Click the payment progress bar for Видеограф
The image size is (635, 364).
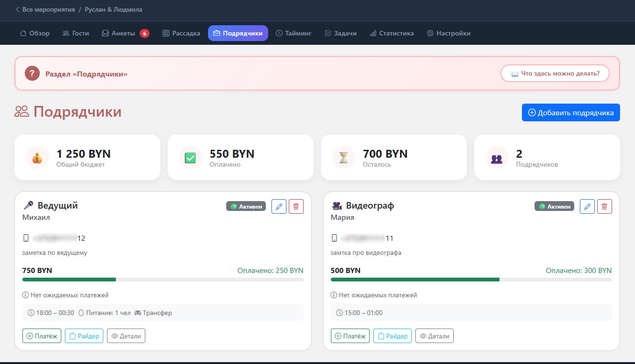click(471, 280)
